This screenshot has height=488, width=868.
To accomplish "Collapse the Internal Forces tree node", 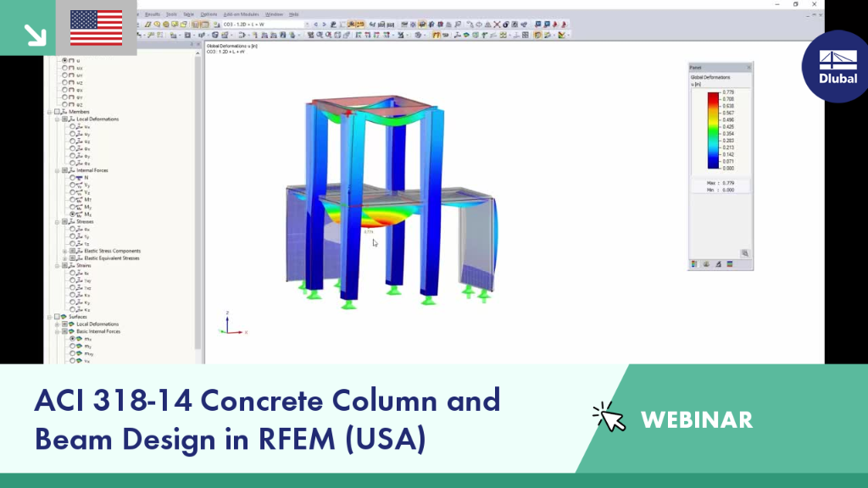I will point(57,170).
